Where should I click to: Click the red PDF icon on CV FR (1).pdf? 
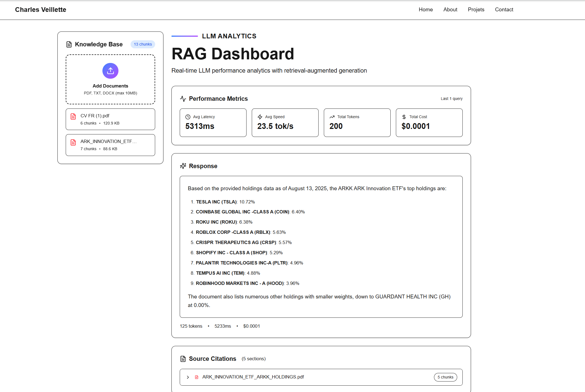pyautogui.click(x=73, y=116)
